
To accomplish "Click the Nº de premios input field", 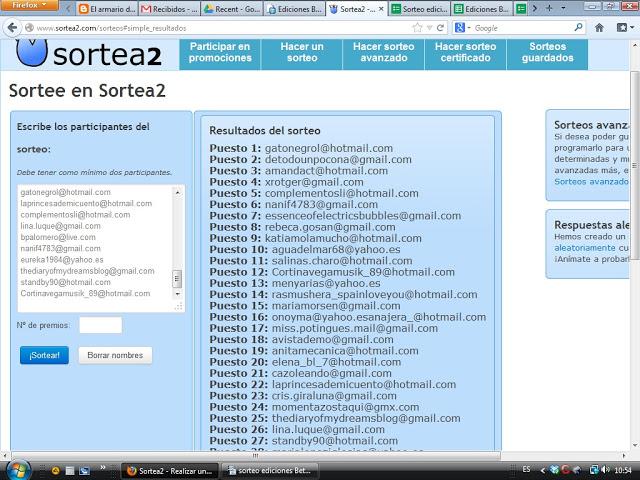I will 100,325.
